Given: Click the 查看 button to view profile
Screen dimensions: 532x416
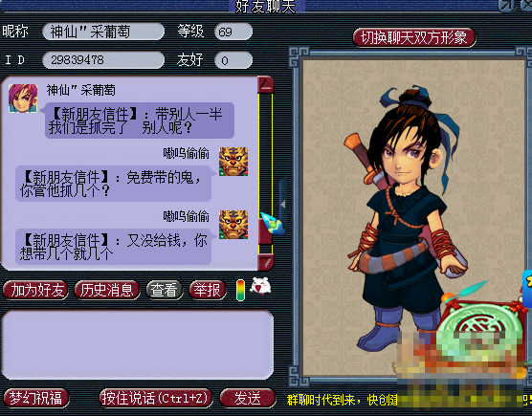Looking at the screenshot, I should point(165,290).
